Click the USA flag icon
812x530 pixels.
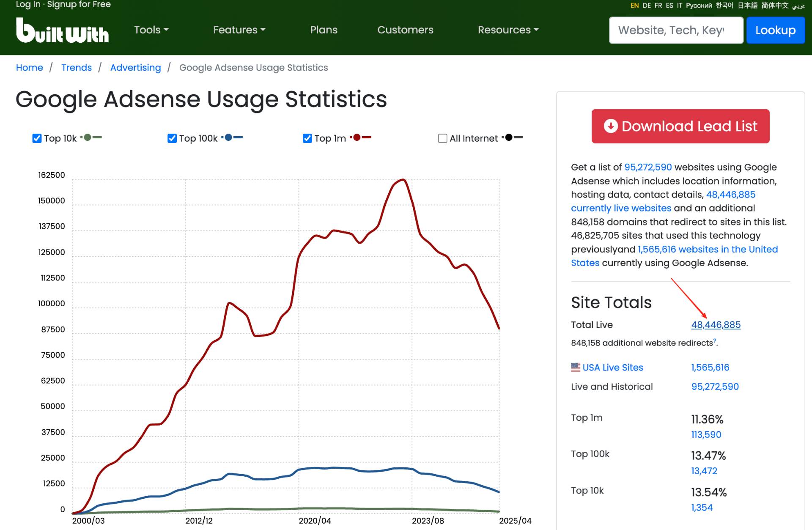click(576, 367)
